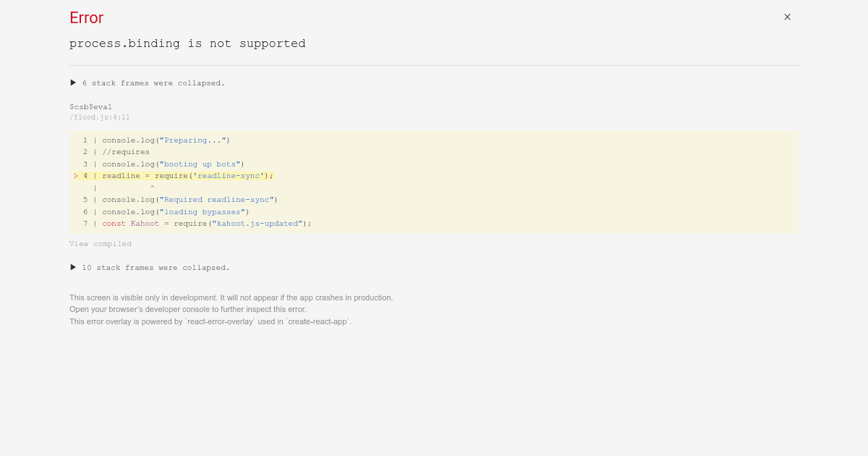Viewport: 868px width, 456px height.
Task: Click the disclosure triangle above $csb$eval
Action: pyautogui.click(x=73, y=83)
